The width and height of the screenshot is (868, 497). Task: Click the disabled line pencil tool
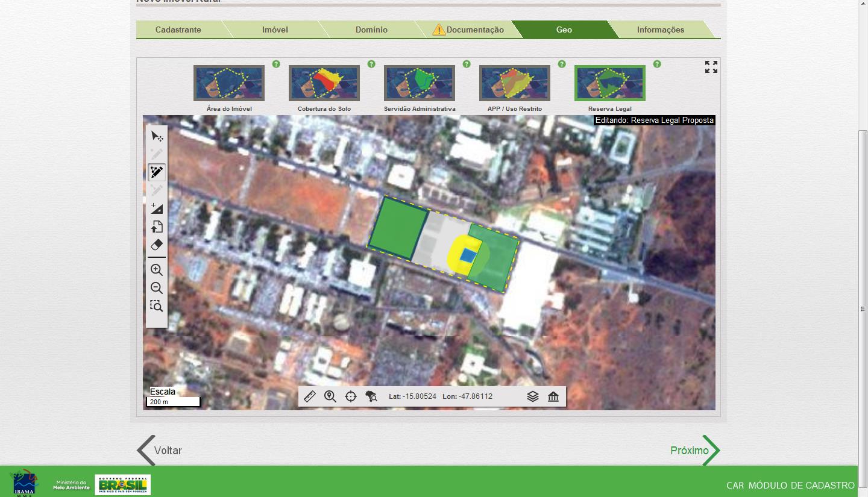coord(157,190)
